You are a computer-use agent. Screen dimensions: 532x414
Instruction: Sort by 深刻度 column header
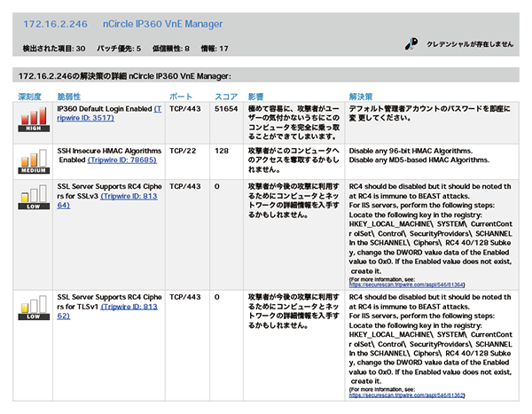pyautogui.click(x=29, y=97)
